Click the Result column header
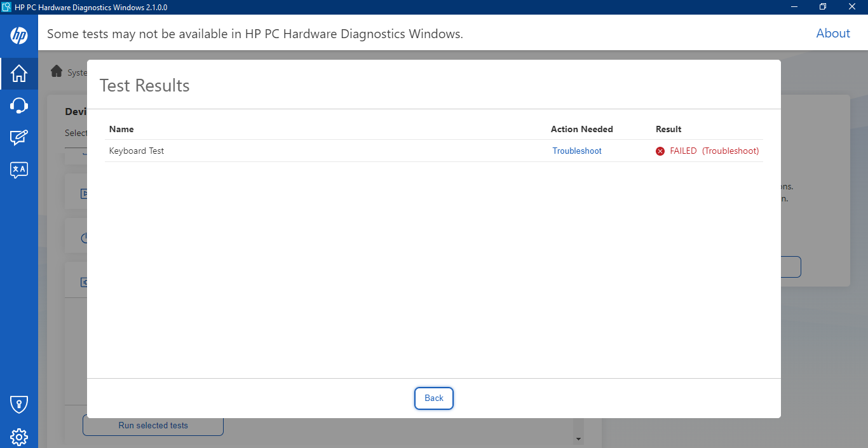Viewport: 868px width, 448px height. 668,129
